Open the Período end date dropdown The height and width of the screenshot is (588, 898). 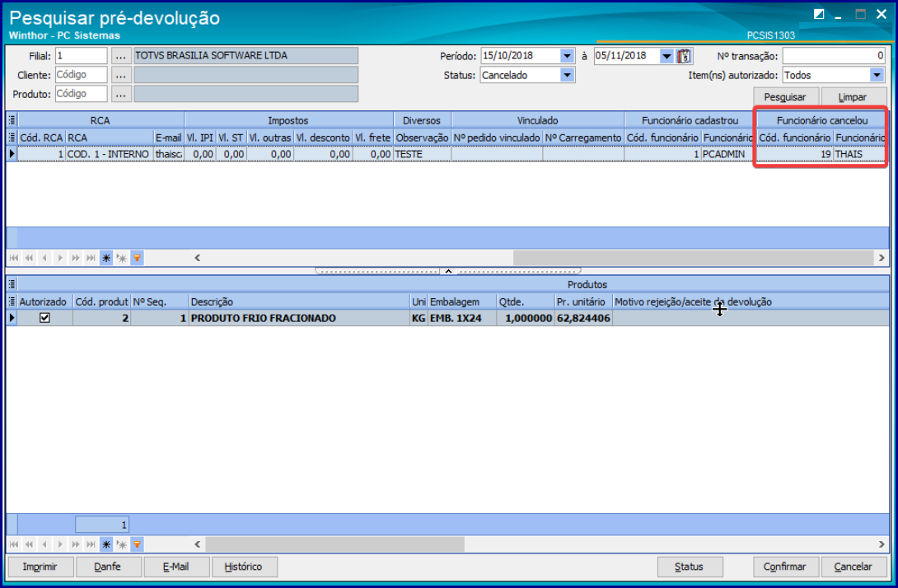[666, 56]
